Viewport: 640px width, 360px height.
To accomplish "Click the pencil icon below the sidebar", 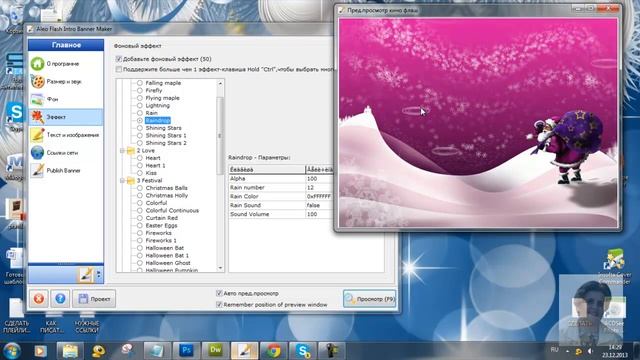I will (86, 275).
